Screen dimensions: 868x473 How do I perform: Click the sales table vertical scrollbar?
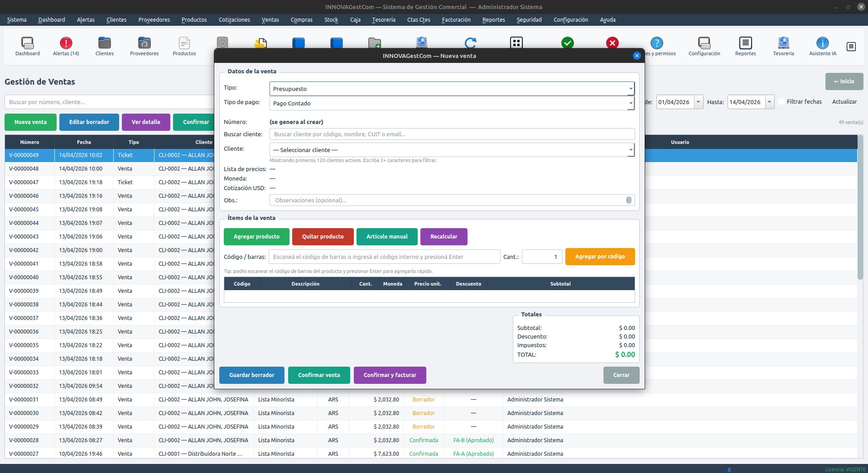click(x=860, y=208)
